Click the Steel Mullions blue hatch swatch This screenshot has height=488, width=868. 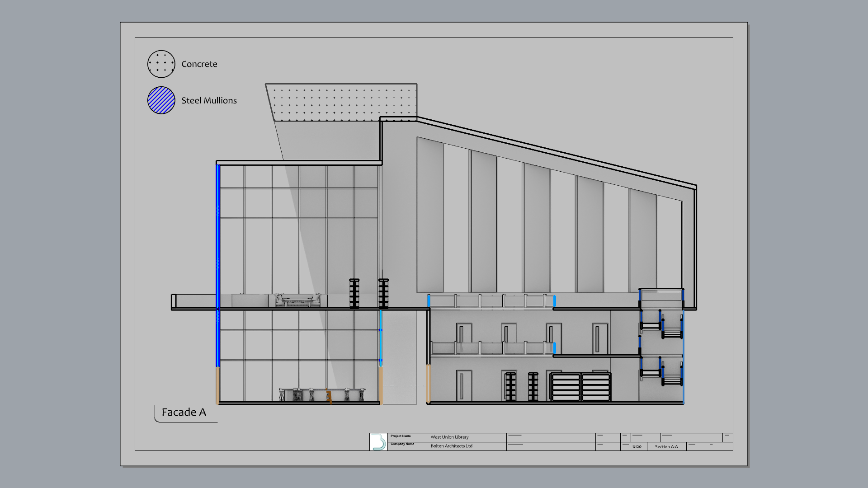pyautogui.click(x=161, y=100)
